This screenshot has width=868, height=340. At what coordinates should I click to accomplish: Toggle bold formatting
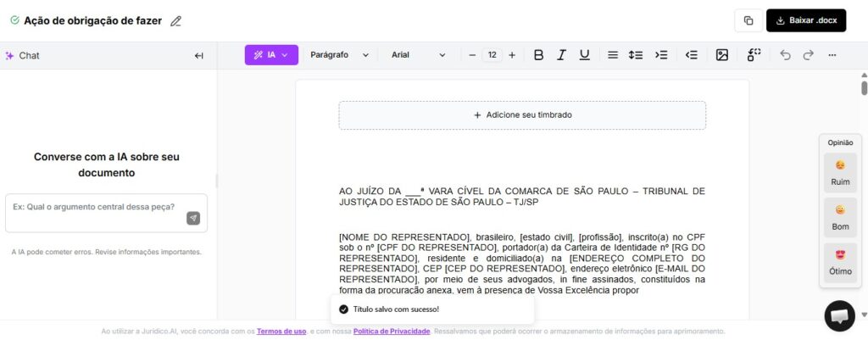538,55
